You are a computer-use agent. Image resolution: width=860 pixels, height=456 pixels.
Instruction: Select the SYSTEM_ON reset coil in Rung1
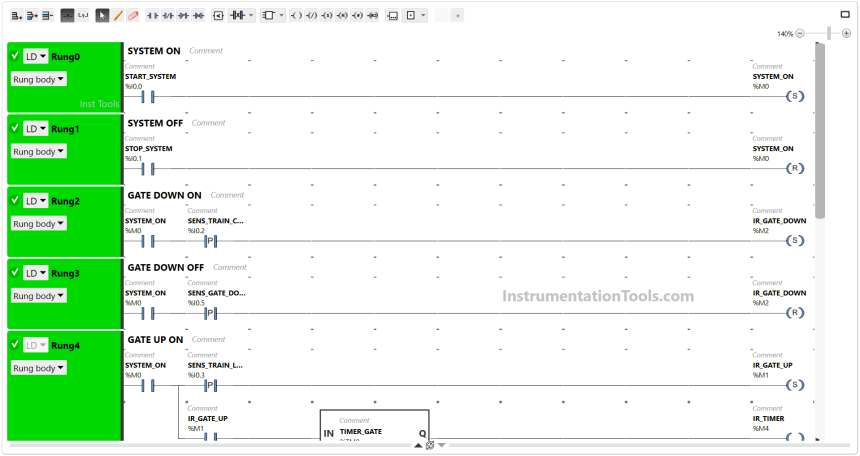(x=795, y=168)
